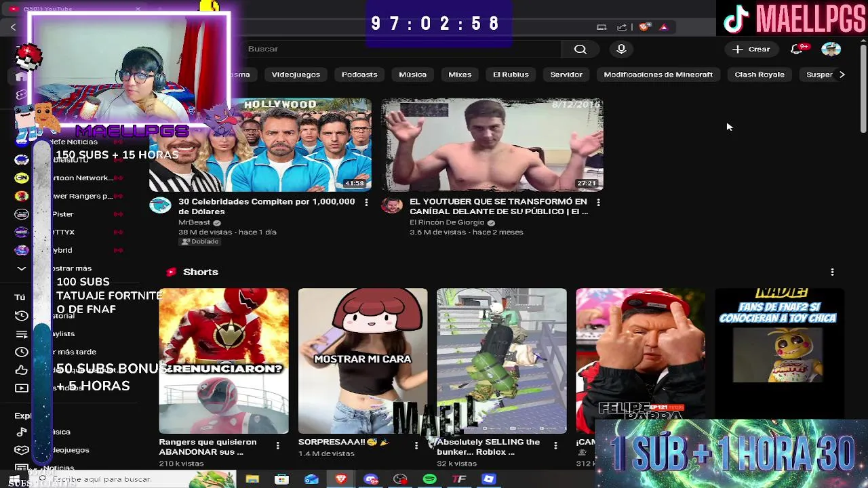The image size is (868, 488).
Task: Open options for 30 Celebridades video
Action: (x=366, y=202)
